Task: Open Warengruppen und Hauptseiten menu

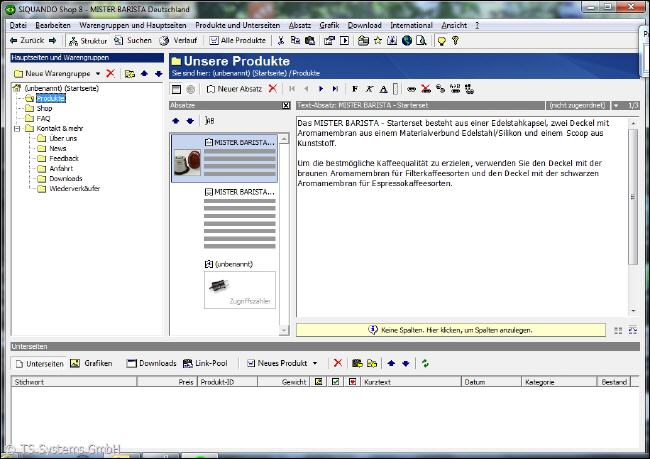Action: coord(133,25)
